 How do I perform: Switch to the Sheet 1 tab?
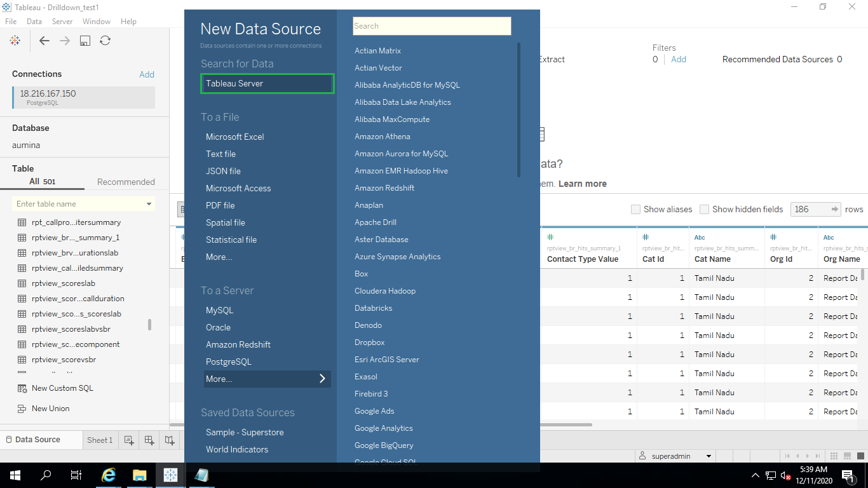point(100,440)
